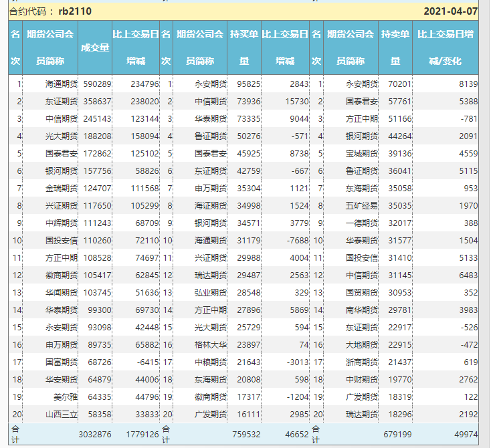Screen dimensions: 495x448
Task: Click long position value 73936
Action: pyautogui.click(x=249, y=101)
